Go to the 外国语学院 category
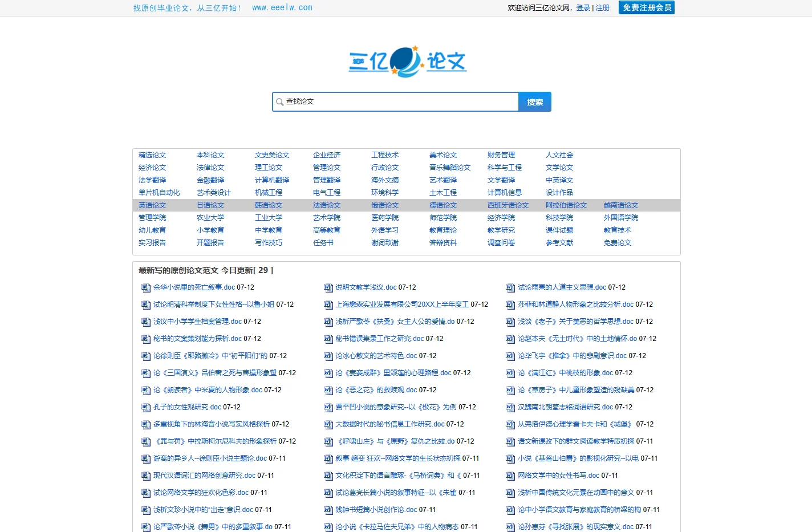The height and width of the screenshot is (532, 812). [x=621, y=218]
